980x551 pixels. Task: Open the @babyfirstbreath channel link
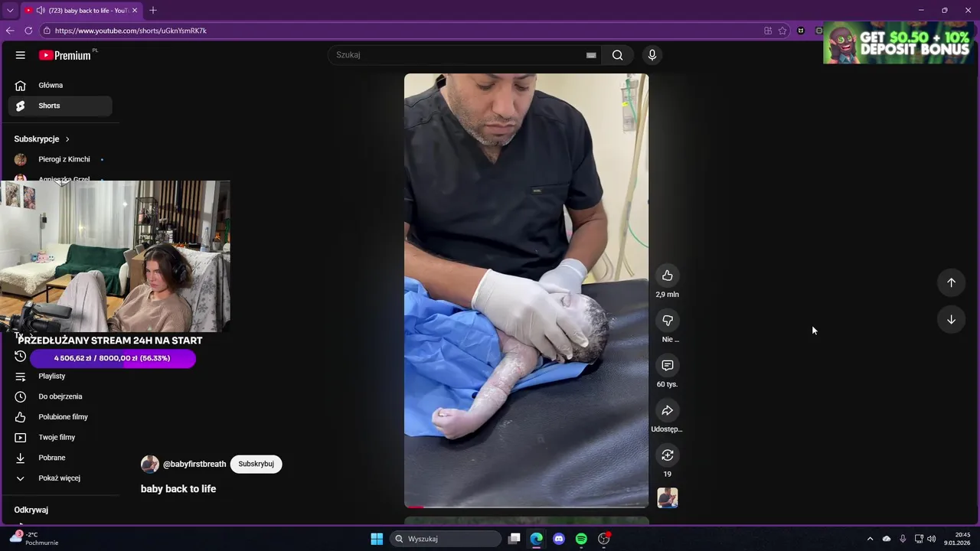pos(194,464)
